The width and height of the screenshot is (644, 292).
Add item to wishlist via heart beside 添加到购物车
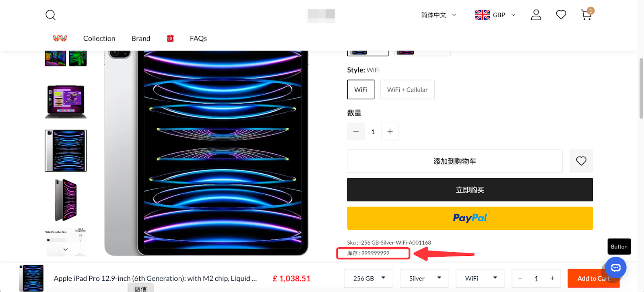581,161
